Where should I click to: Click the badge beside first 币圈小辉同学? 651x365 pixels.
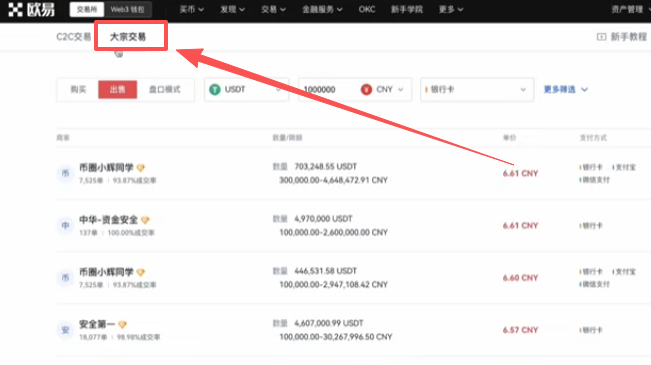click(141, 168)
